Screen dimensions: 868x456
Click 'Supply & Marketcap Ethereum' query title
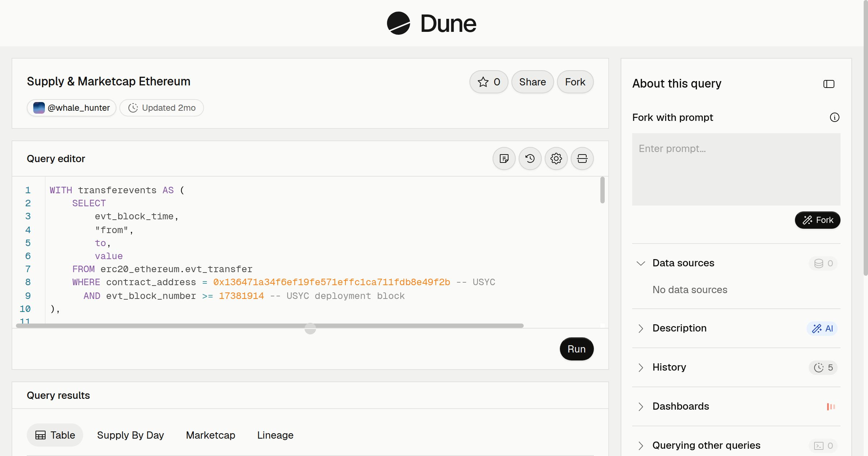109,81
